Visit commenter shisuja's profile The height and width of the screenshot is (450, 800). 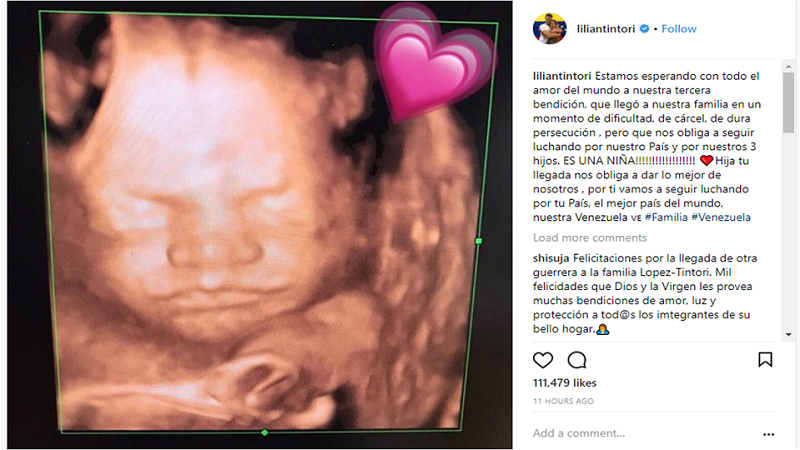(551, 258)
